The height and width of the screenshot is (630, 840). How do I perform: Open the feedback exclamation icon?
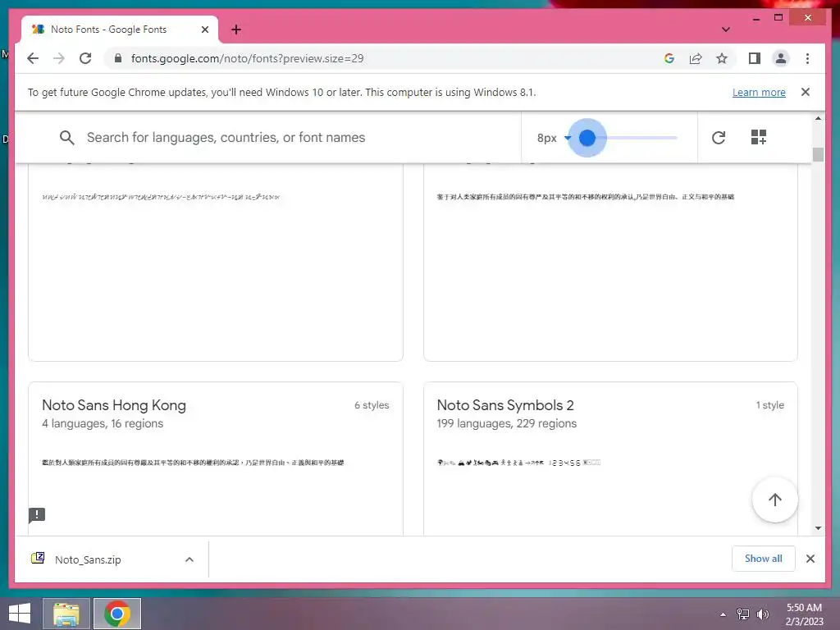pos(36,515)
